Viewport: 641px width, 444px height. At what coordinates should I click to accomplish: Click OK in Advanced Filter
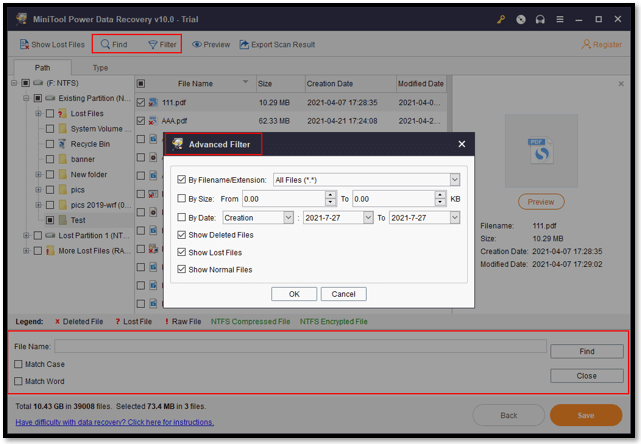(294, 294)
